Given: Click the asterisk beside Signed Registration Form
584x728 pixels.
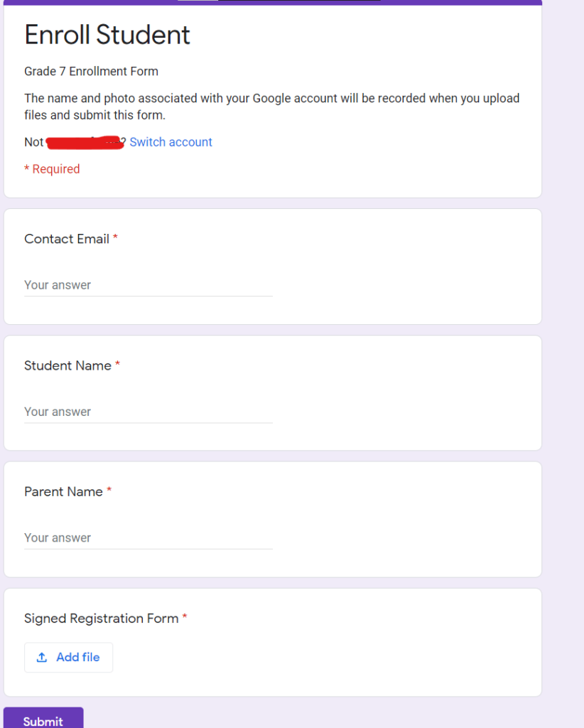Looking at the screenshot, I should pos(185,618).
